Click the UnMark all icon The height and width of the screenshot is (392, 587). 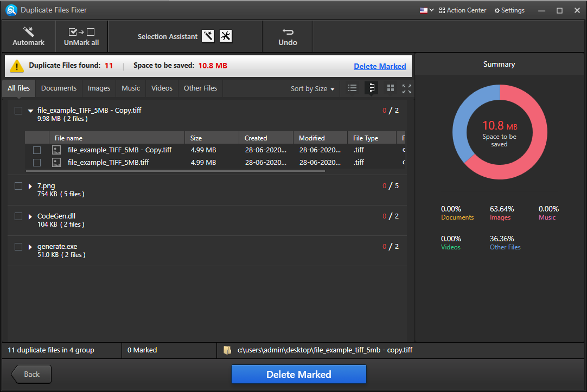81,32
